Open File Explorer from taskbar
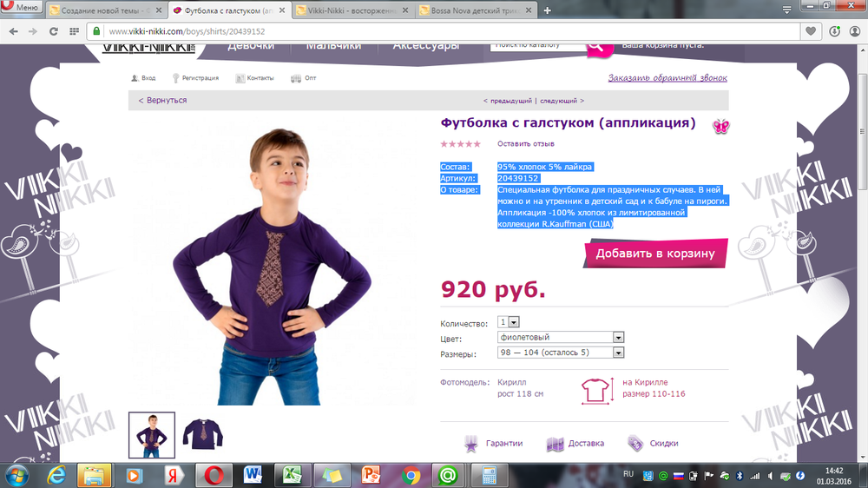 pyautogui.click(x=94, y=476)
